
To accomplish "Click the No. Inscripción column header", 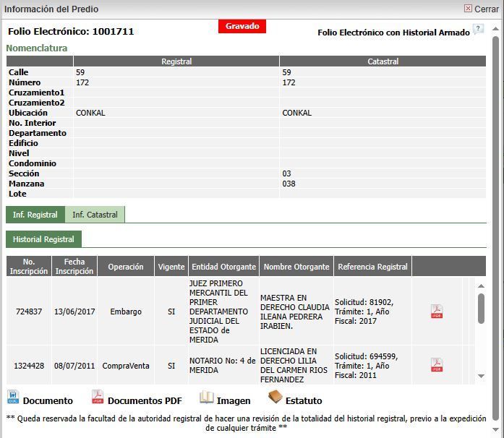I will 29,267.
